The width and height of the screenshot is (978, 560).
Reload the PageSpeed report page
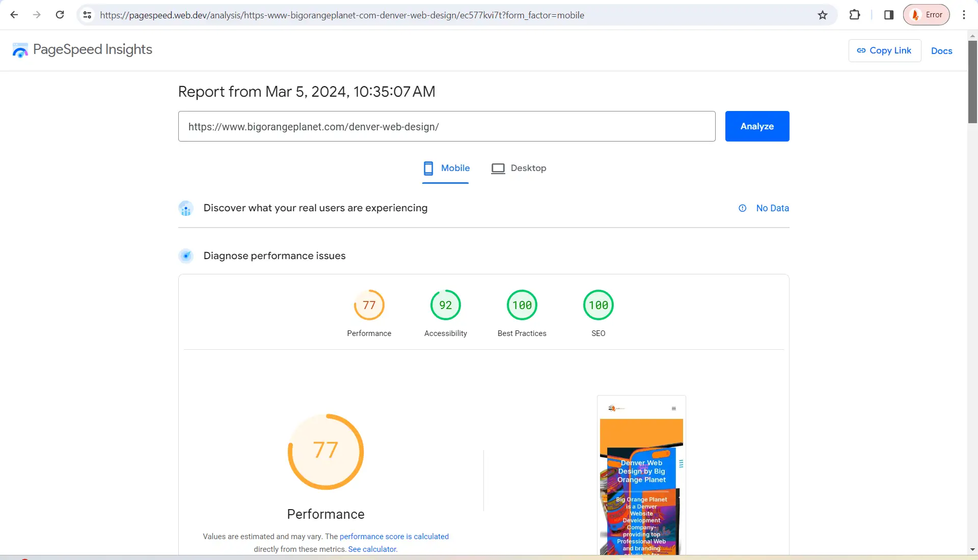pyautogui.click(x=60, y=15)
